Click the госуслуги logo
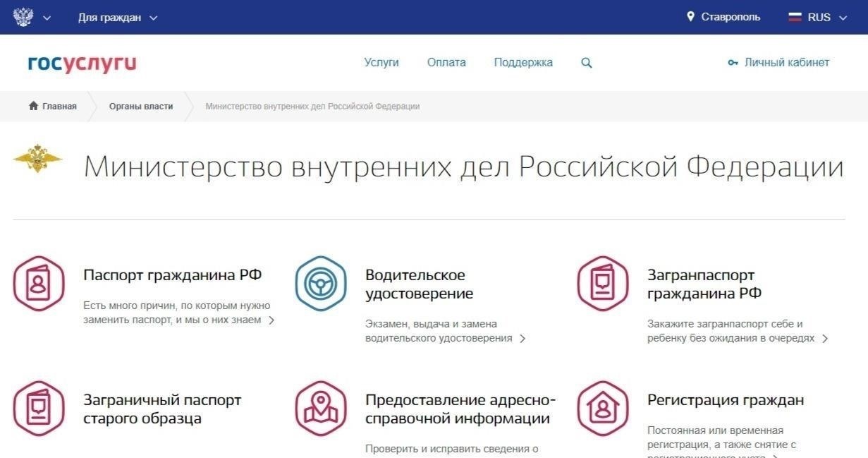Image resolution: width=868 pixels, height=458 pixels. coord(82,64)
